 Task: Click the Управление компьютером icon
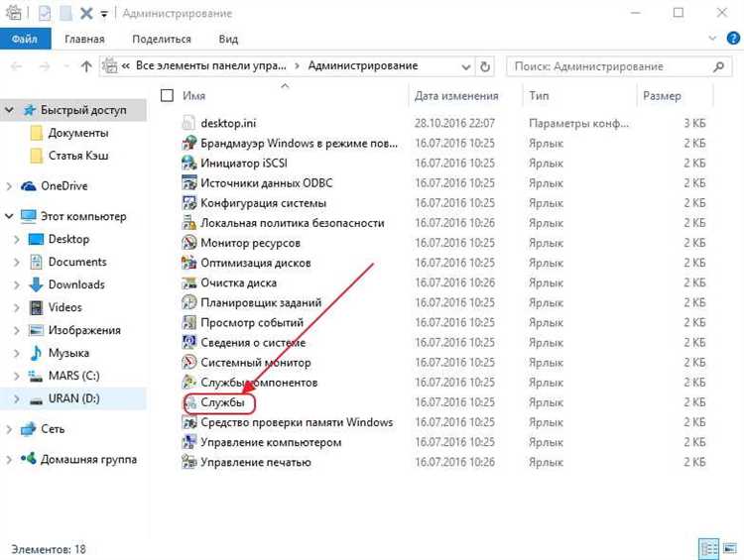190,442
